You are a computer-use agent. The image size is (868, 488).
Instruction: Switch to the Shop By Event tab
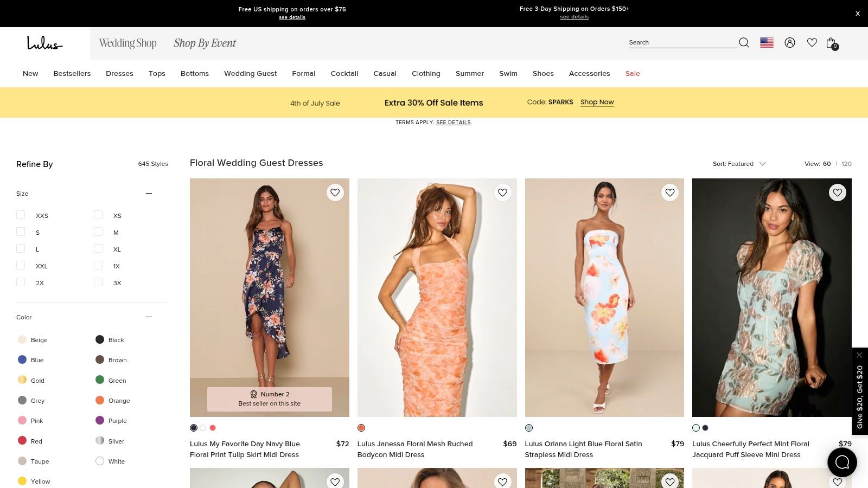(x=205, y=43)
